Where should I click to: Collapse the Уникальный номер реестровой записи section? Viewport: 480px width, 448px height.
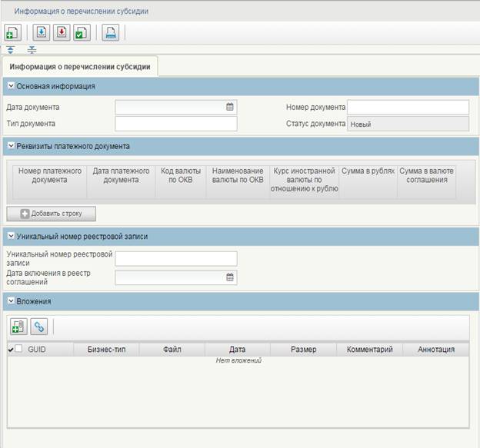point(11,236)
